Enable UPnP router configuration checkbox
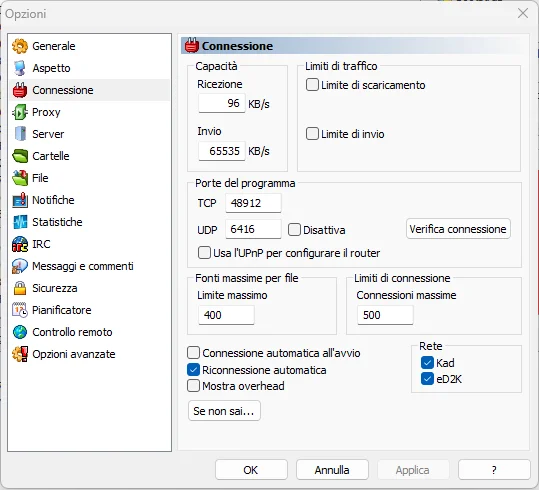The width and height of the screenshot is (539, 490). tap(204, 253)
